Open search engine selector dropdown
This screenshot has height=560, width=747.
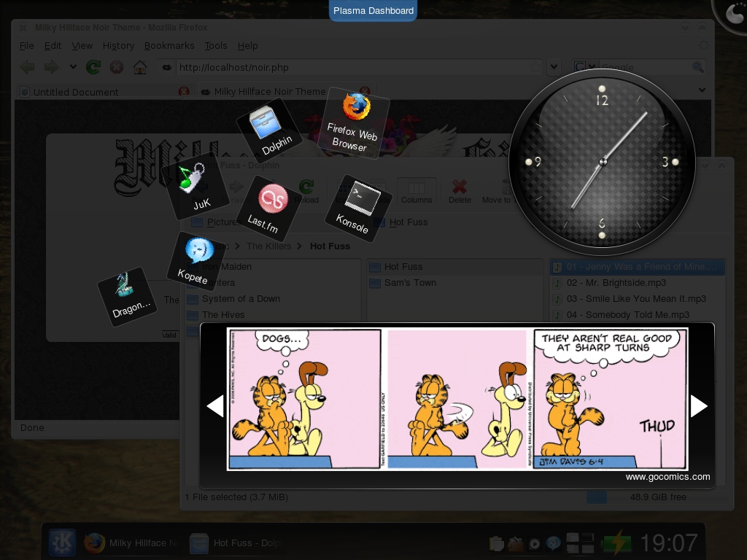586,67
